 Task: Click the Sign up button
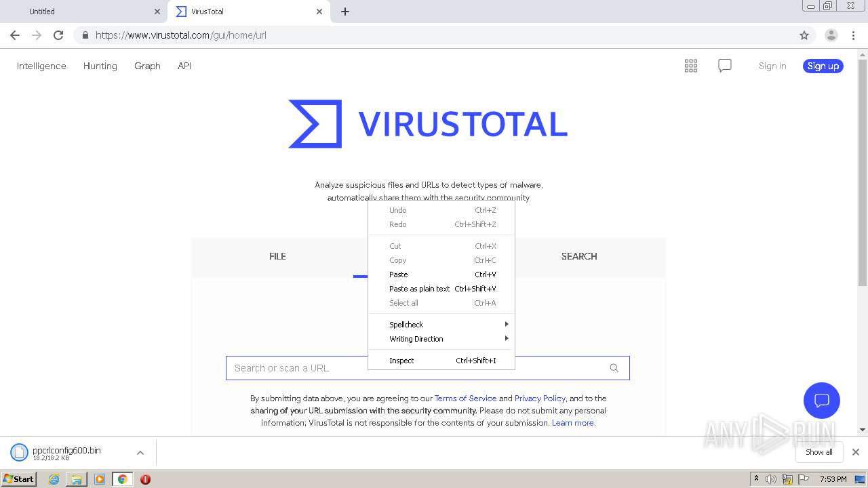pyautogui.click(x=823, y=66)
